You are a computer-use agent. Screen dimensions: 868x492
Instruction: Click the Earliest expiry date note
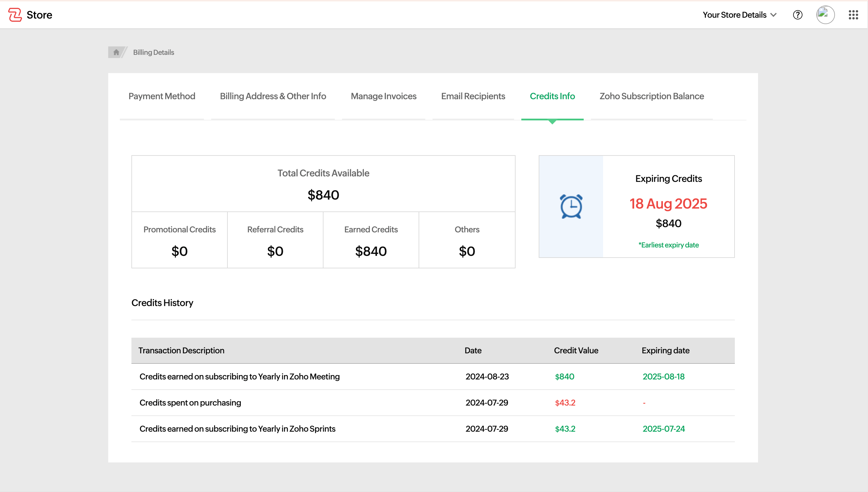(x=668, y=245)
